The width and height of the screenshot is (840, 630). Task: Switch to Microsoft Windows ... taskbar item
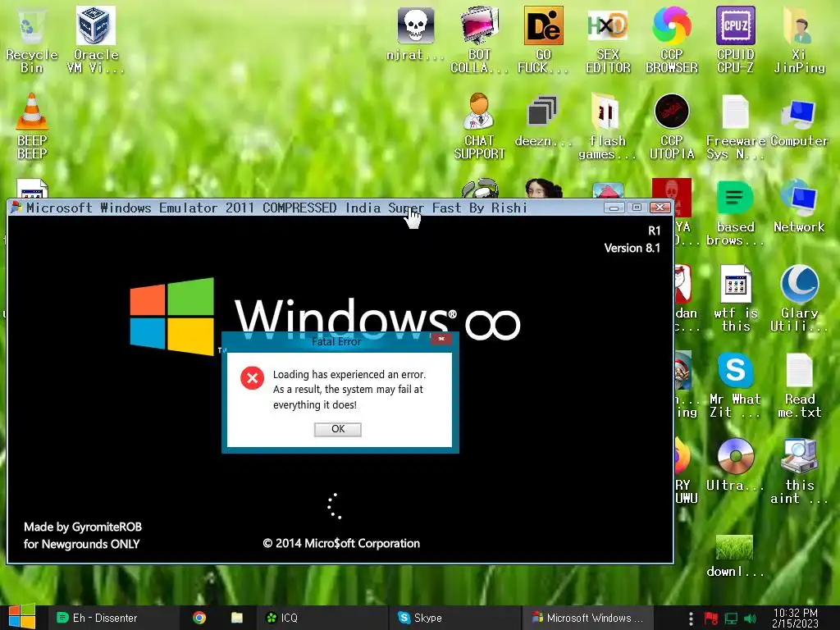click(x=587, y=618)
